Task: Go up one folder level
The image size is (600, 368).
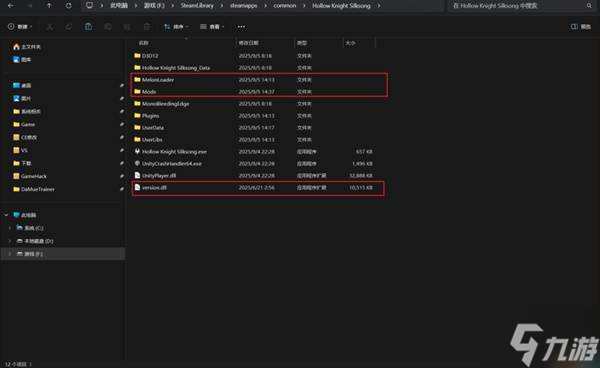Action: point(49,6)
